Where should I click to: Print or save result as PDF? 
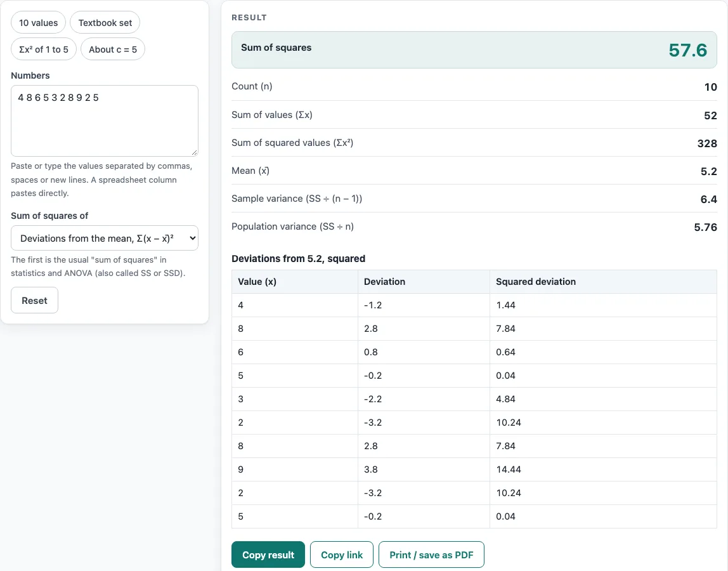[x=431, y=555]
